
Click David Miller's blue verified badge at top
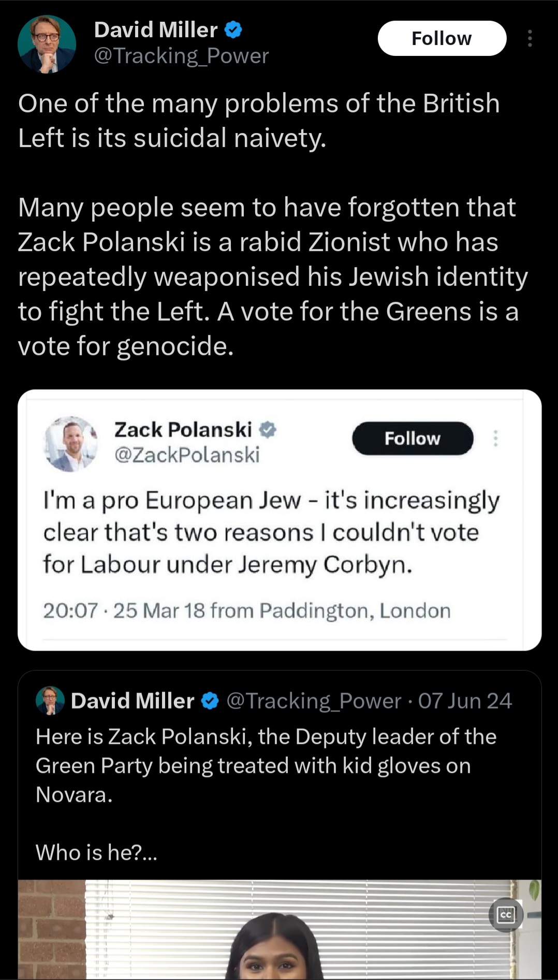pyautogui.click(x=233, y=30)
